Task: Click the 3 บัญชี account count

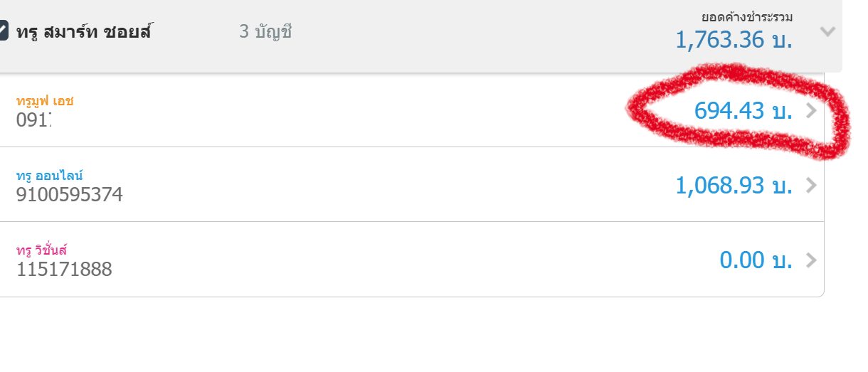Action: [x=265, y=32]
